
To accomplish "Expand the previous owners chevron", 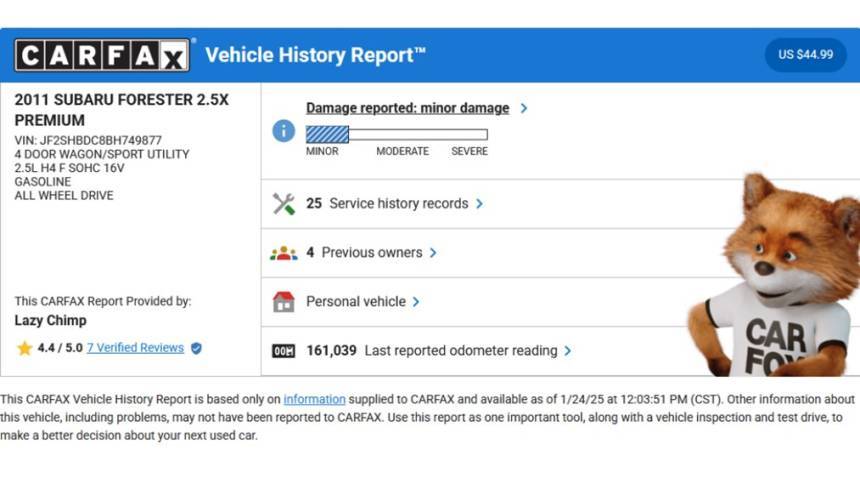I will [x=433, y=252].
